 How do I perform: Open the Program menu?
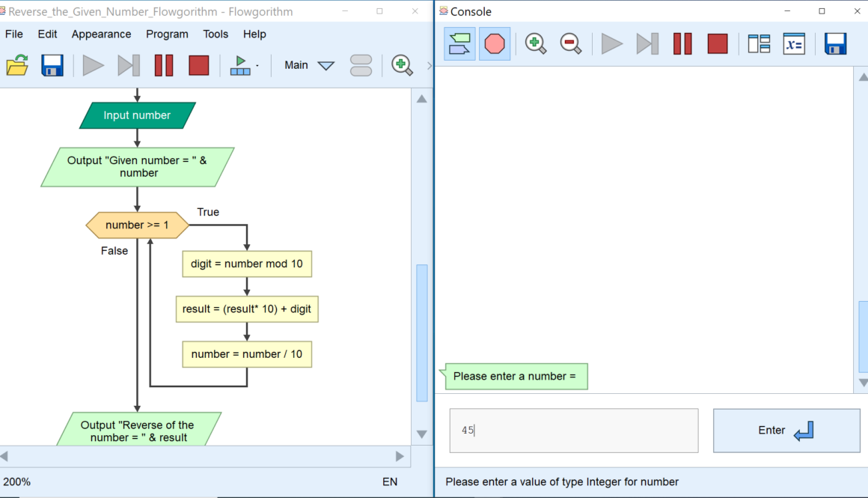pyautogui.click(x=167, y=34)
